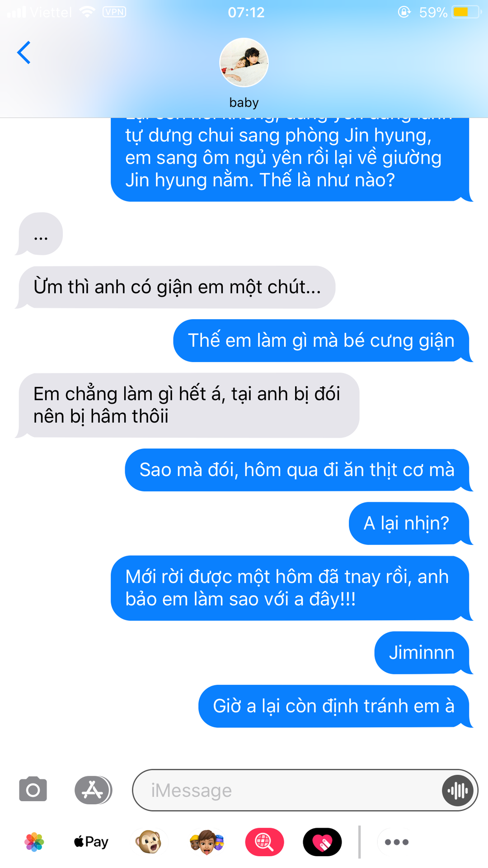Viewport: 488px width, 868px height.
Task: Tap the baby contact avatar photo
Action: coord(244,62)
